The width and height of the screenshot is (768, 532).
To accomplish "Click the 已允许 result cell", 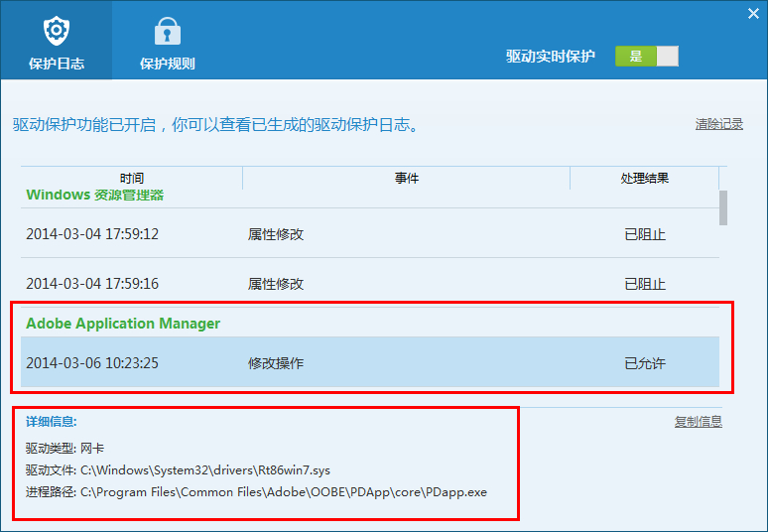I will [645, 363].
